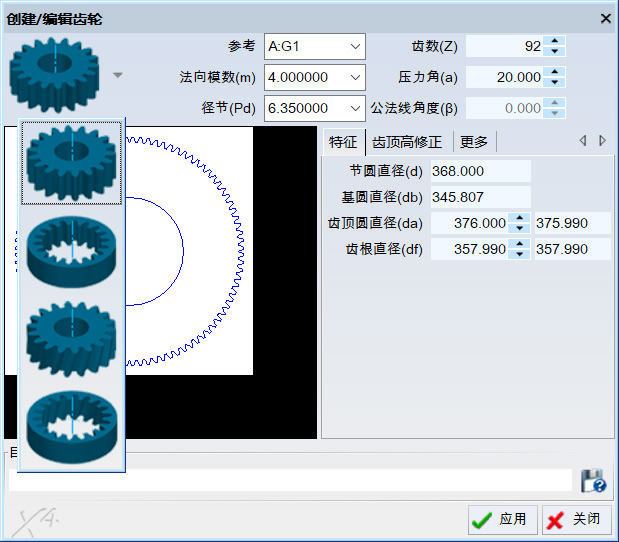This screenshot has width=619, height=542.
Task: Click the 应用 apply button
Action: click(502, 519)
